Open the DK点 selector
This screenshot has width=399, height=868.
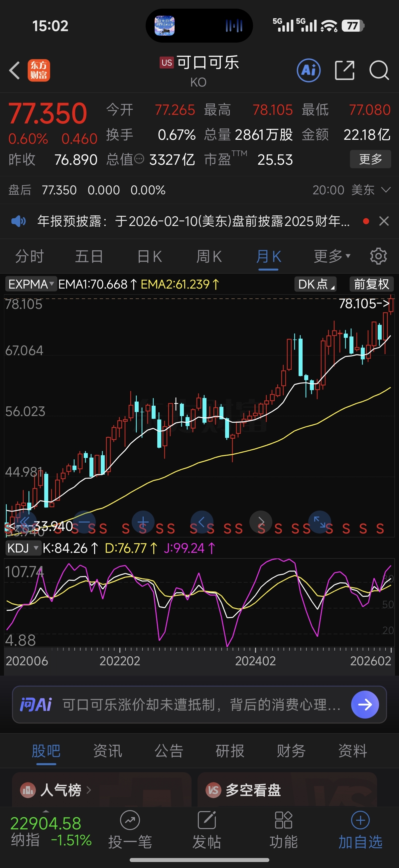pyautogui.click(x=316, y=284)
